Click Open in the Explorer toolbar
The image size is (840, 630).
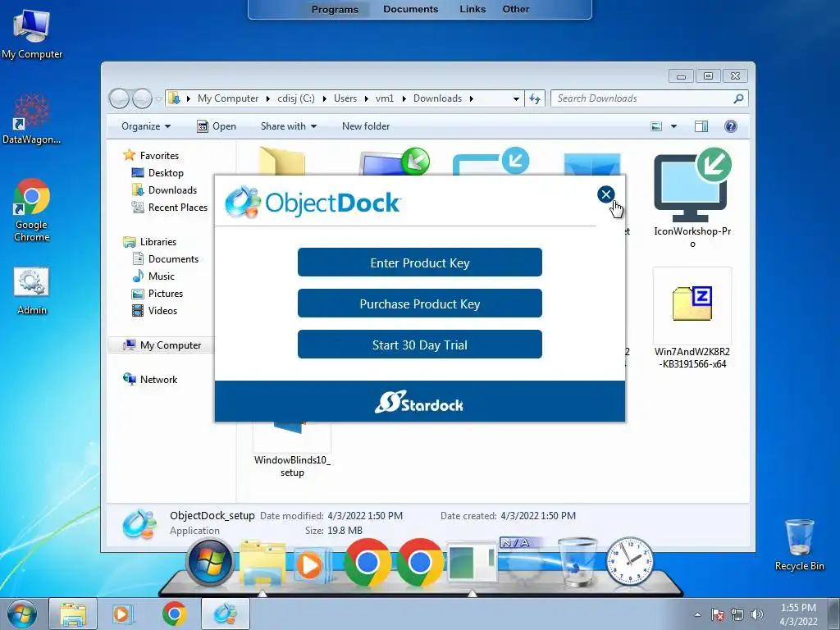coord(217,126)
